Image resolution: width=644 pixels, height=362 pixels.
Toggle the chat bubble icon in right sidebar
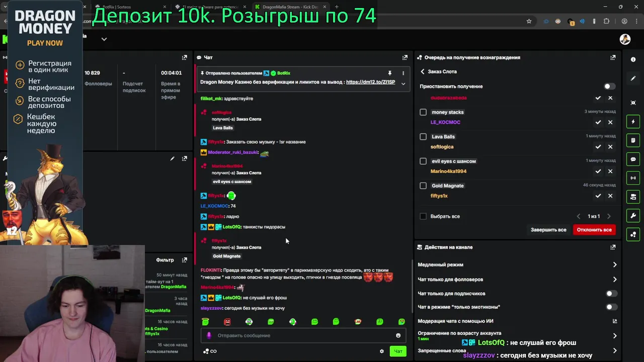(633, 159)
